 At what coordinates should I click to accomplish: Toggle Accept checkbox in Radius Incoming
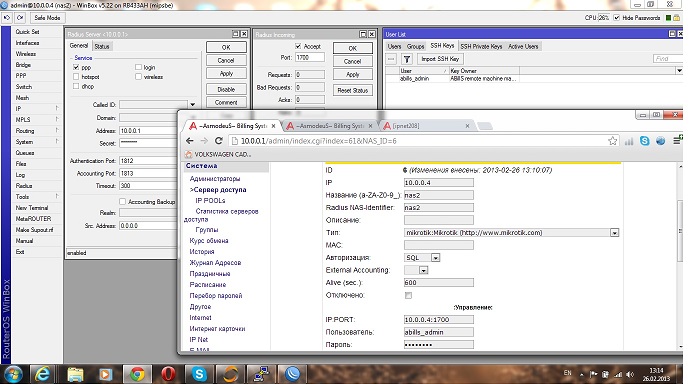coord(298,46)
